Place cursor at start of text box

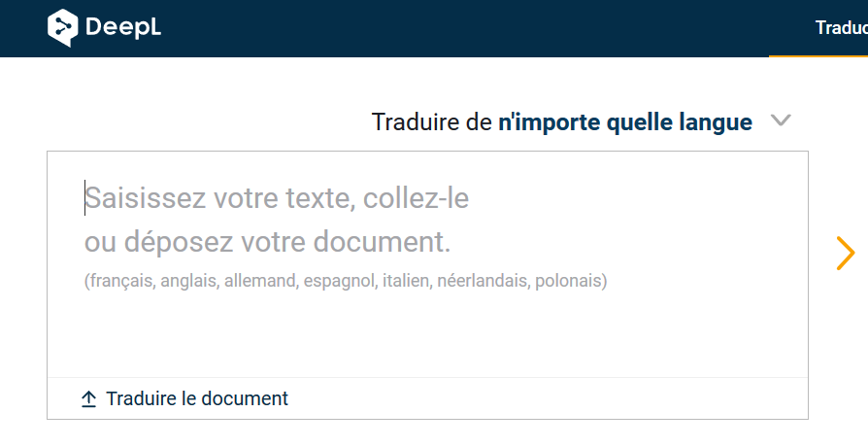[x=85, y=198]
